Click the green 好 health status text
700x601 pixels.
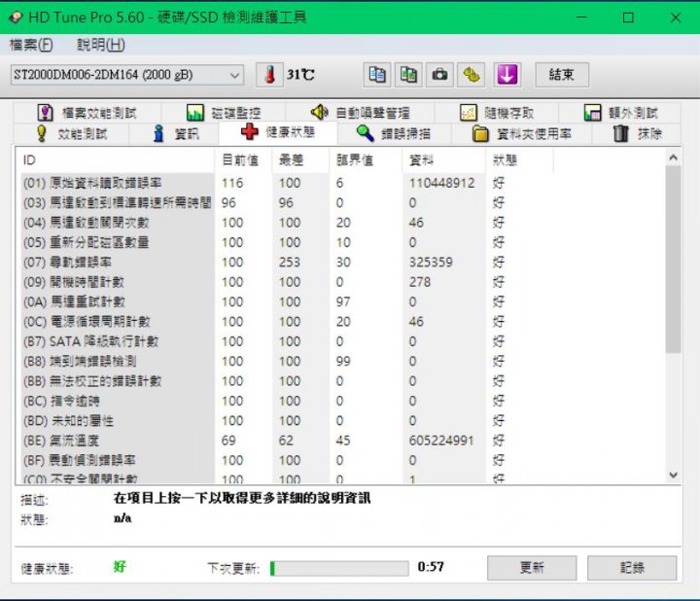click(120, 567)
